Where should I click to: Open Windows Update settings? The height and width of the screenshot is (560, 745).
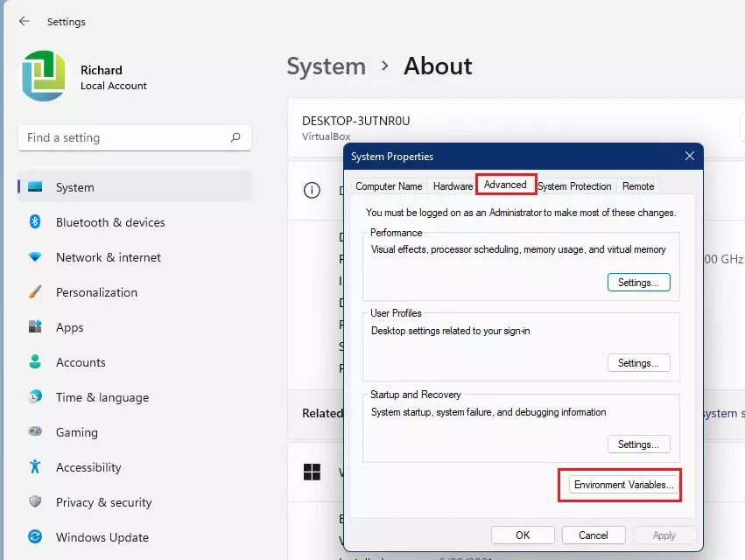(135, 537)
